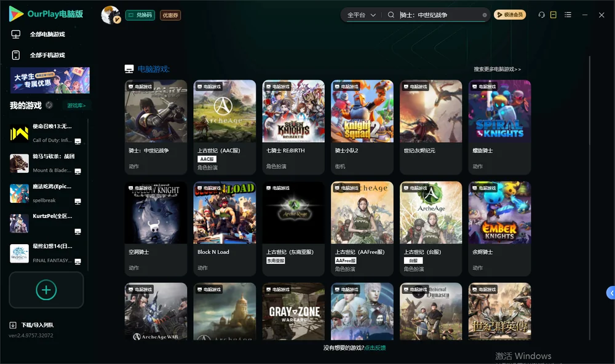Open 最终幻想14 in my games list
The image size is (615, 364).
coord(46,253)
